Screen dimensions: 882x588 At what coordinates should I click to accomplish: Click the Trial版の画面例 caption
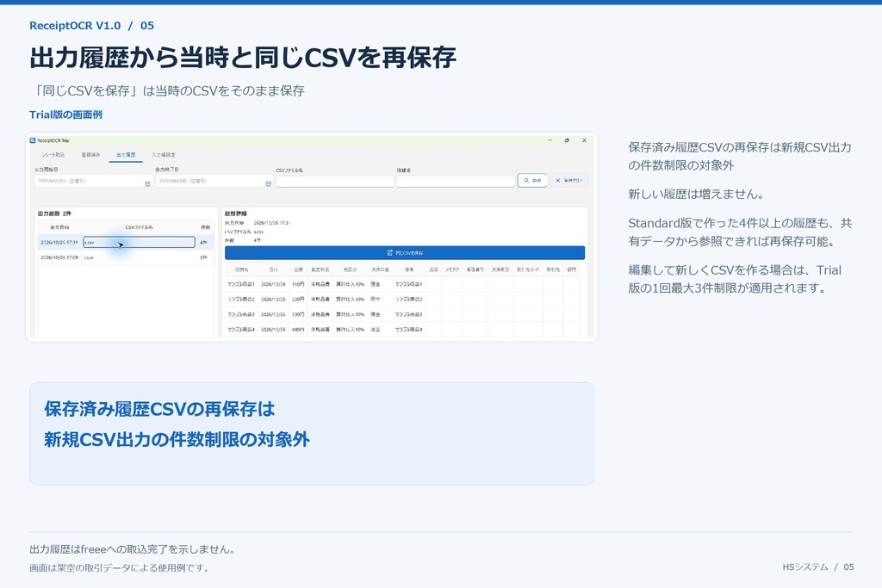coord(65,115)
